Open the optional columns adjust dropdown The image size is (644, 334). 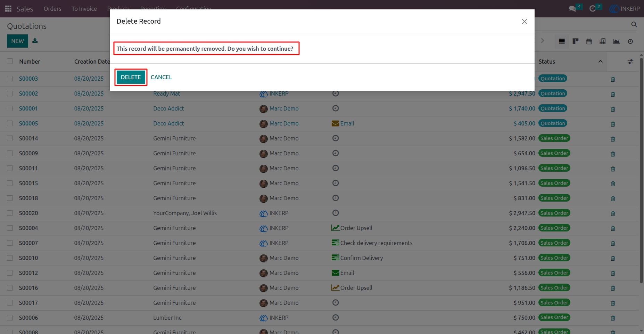coord(630,62)
